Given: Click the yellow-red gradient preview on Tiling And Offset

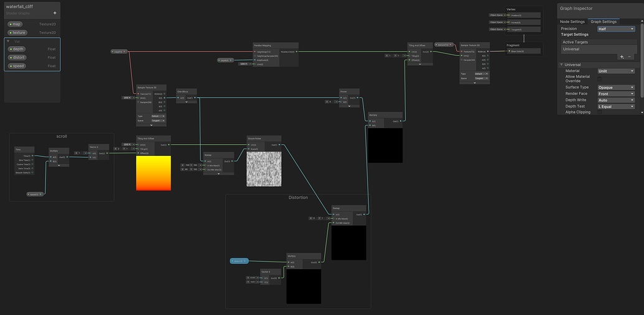Looking at the screenshot, I should (153, 173).
